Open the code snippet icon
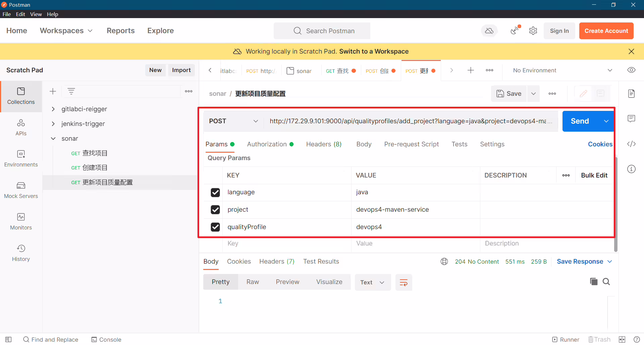The height and width of the screenshot is (345, 644). 631,144
